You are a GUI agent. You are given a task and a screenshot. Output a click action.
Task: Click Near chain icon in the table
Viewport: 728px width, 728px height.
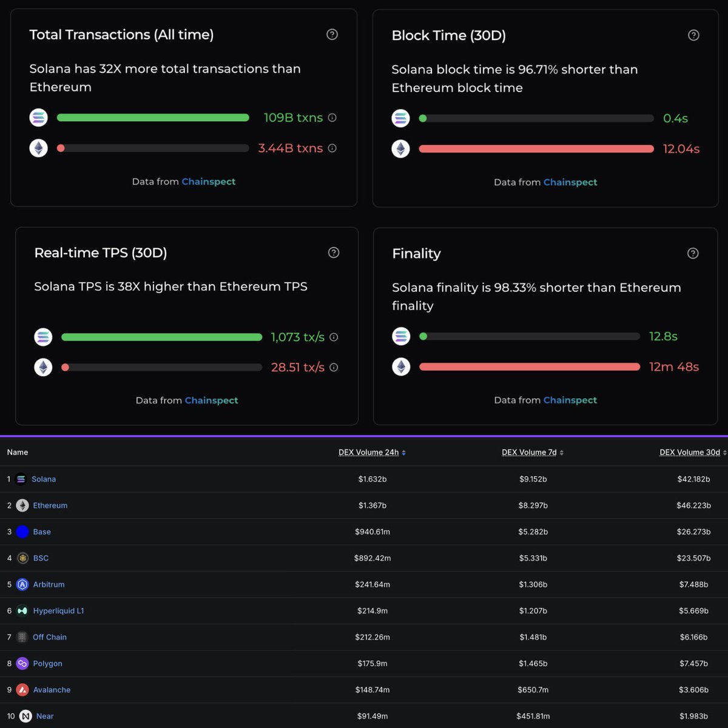25,716
